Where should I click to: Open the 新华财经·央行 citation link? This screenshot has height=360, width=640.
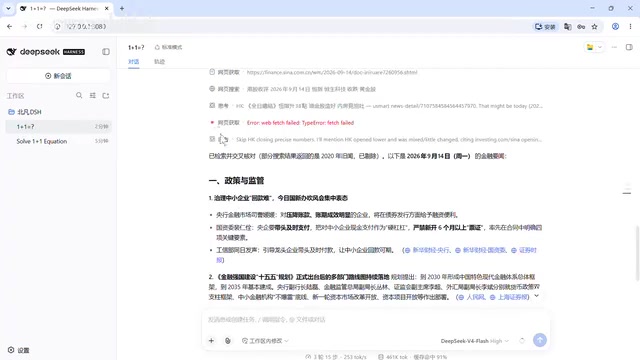coord(427,250)
